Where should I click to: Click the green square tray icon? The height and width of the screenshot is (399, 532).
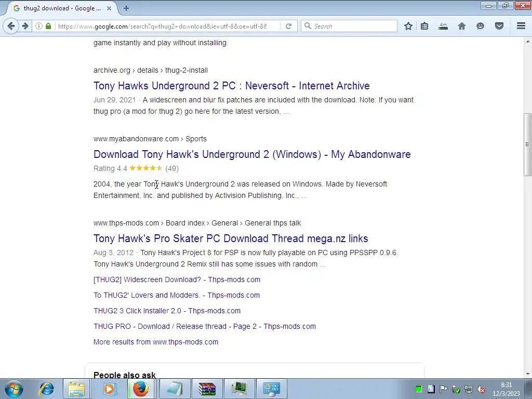click(x=419, y=389)
